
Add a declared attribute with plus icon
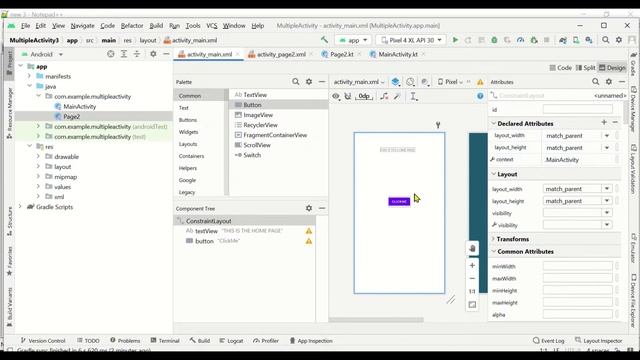pyautogui.click(x=604, y=122)
